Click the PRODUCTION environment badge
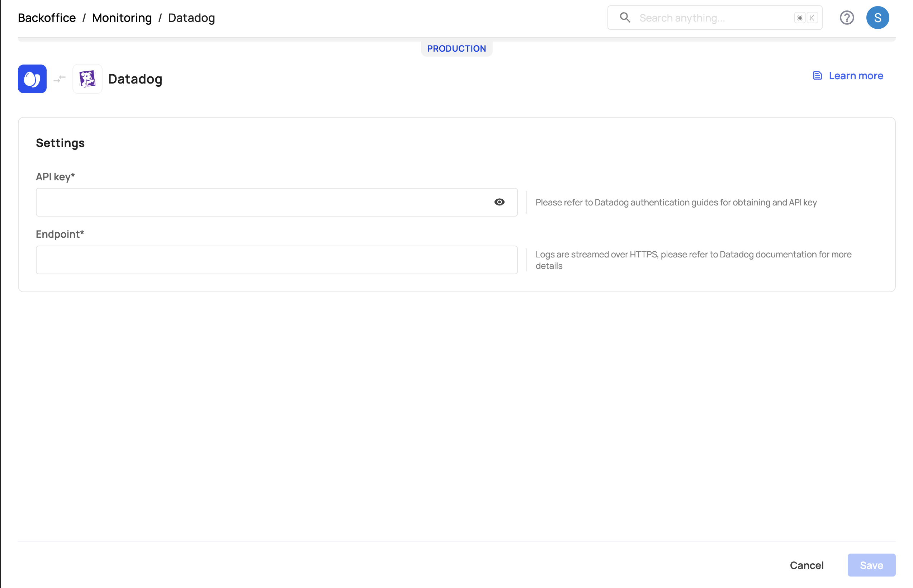Viewport: 913px width, 588px height. click(x=456, y=48)
